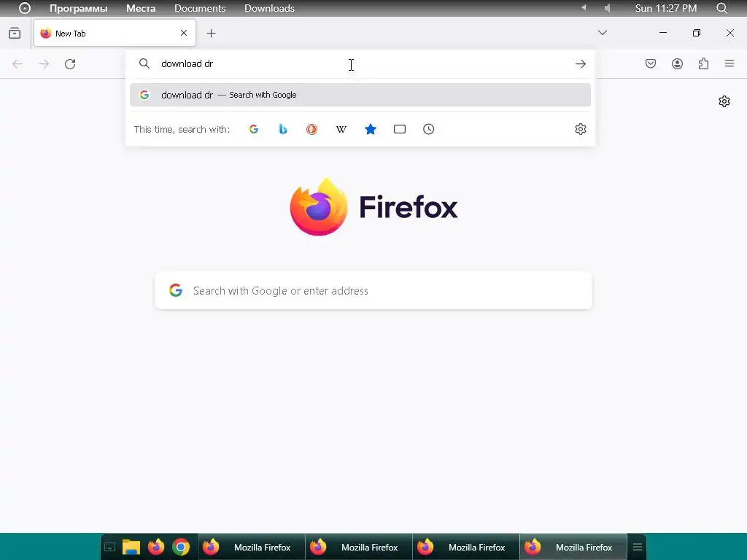Show desktop icon in taskbar
747x560 pixels.
tap(109, 547)
